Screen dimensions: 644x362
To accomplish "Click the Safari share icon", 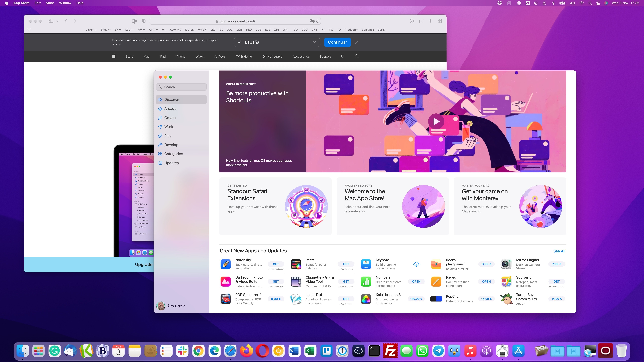I will [x=421, y=21].
